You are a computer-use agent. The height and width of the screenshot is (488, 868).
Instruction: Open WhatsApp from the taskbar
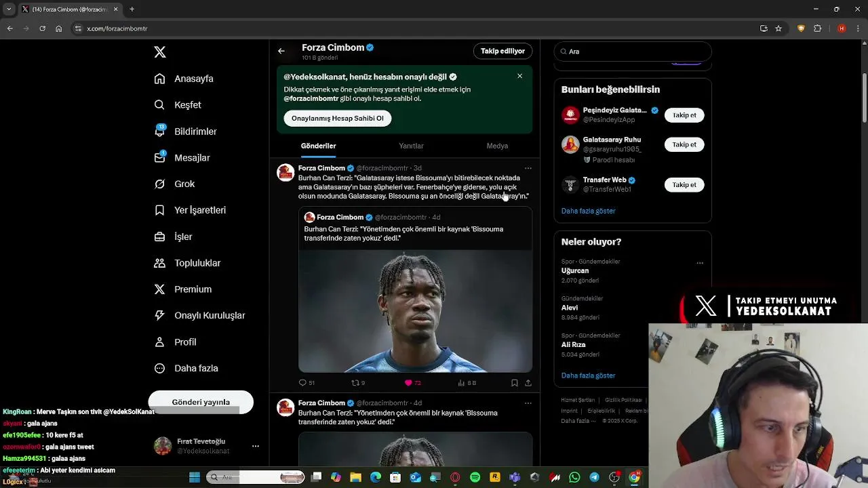pyautogui.click(x=574, y=477)
